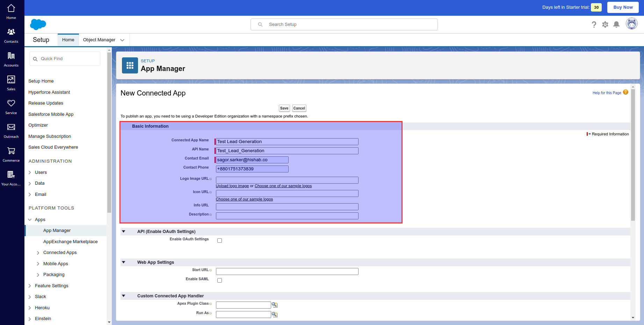This screenshot has width=644, height=325.
Task: Expand the Slack tree item
Action: click(x=30, y=297)
